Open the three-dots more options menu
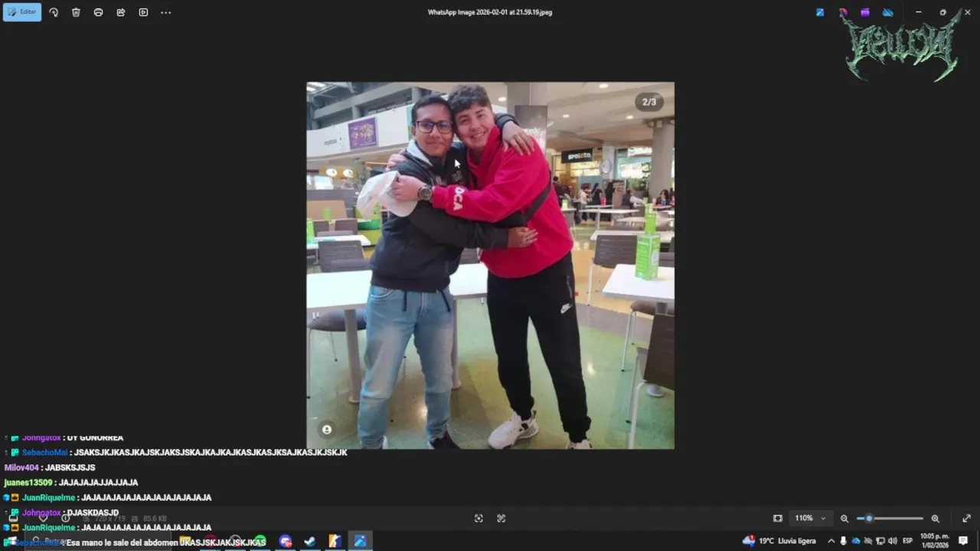This screenshot has height=551, width=980. pos(165,12)
